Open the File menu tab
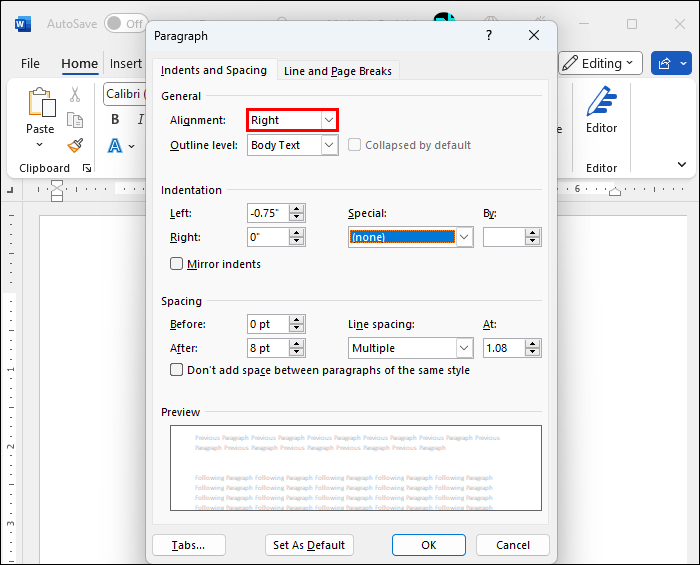 click(30, 63)
